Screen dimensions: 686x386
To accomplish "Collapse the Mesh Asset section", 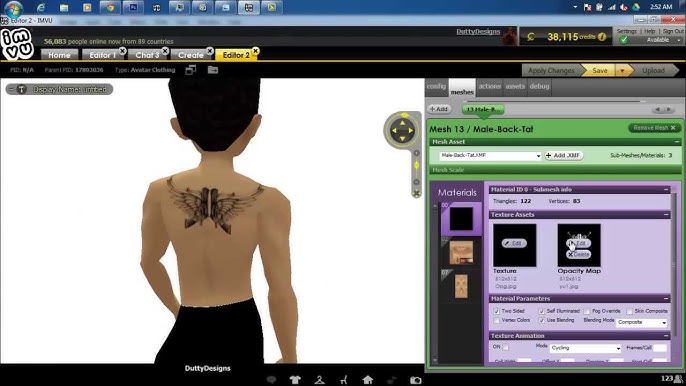I will click(x=677, y=142).
